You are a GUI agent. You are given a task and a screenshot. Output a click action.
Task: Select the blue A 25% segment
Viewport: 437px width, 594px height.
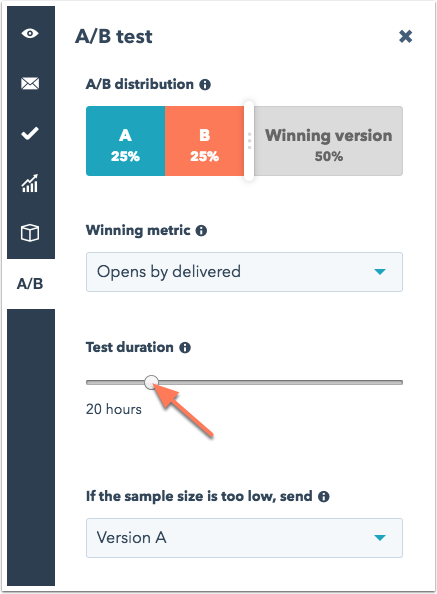[x=126, y=141]
